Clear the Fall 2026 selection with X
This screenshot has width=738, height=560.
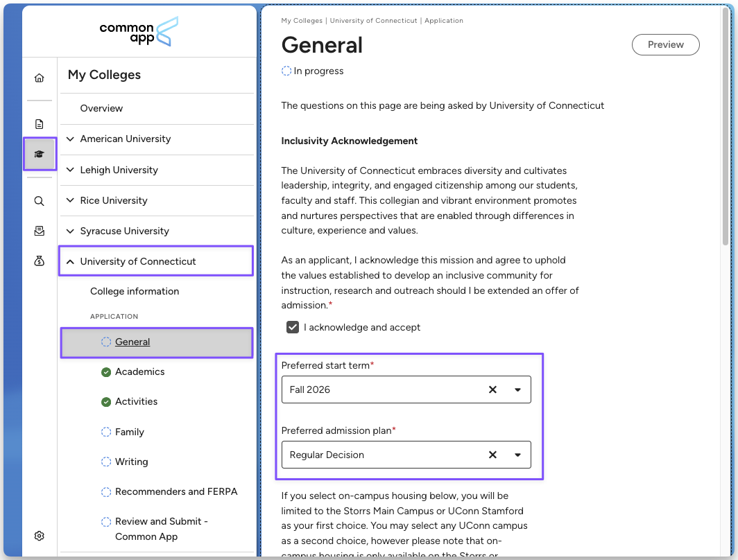point(492,390)
